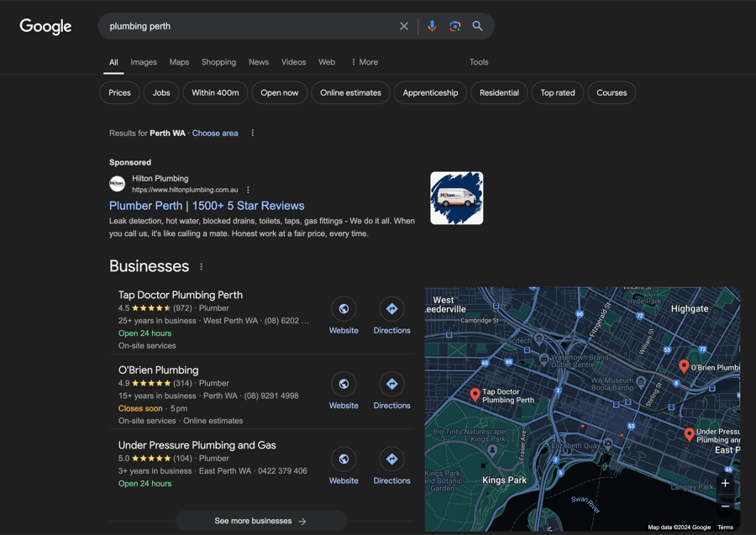The height and width of the screenshot is (535, 756).
Task: Open Google Lens image search icon
Action: point(454,26)
